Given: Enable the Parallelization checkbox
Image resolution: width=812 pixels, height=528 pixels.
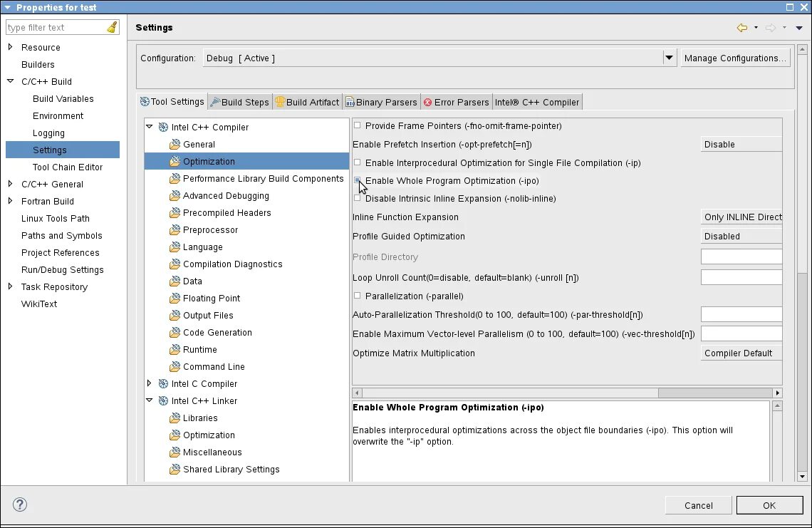Looking at the screenshot, I should tap(358, 296).
